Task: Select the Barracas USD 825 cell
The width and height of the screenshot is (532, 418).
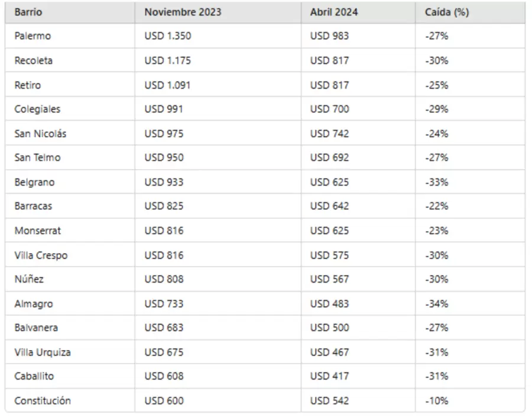Action: coord(164,206)
